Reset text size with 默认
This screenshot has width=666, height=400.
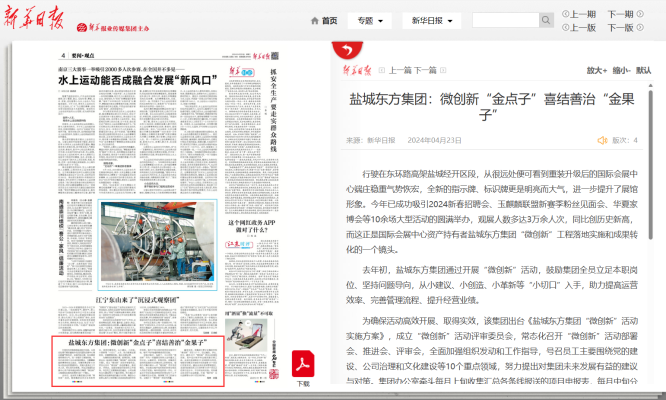tap(645, 71)
